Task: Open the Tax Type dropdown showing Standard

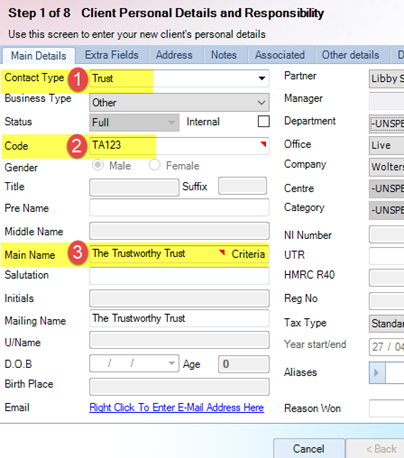Action: pos(387,323)
